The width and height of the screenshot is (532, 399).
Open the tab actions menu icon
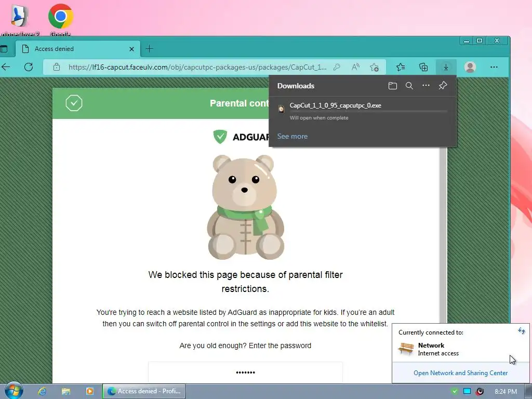(x=4, y=49)
